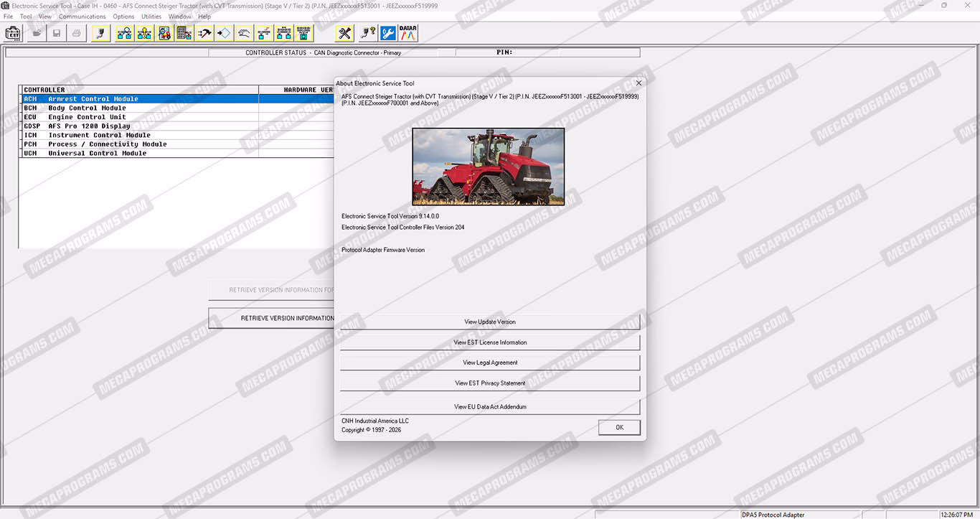This screenshot has width=980, height=519.
Task: Click the connector cable icon in toolbar
Action: pyautogui.click(x=100, y=33)
